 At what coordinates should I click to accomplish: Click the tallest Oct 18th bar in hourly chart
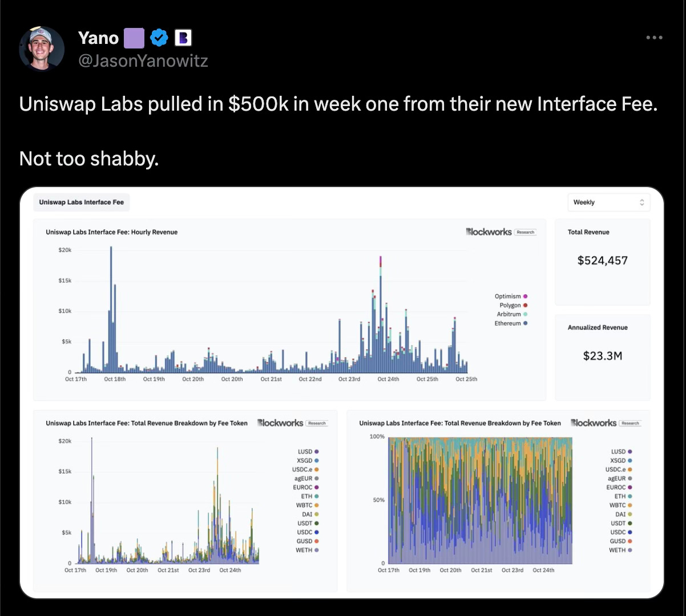click(x=111, y=309)
